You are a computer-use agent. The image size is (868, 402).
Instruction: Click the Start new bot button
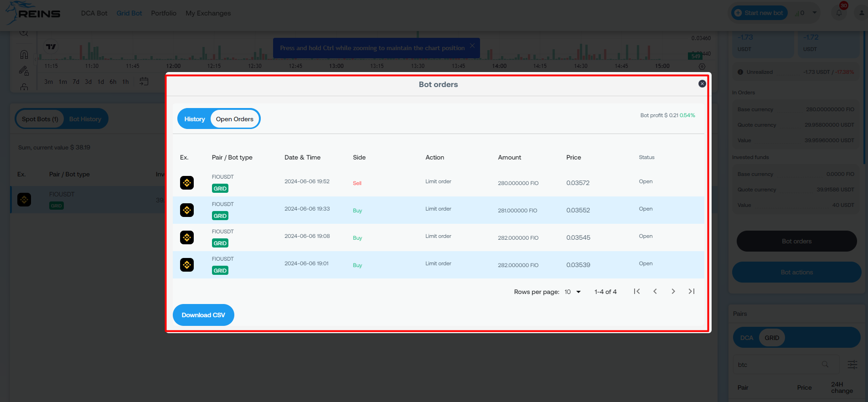coord(759,13)
